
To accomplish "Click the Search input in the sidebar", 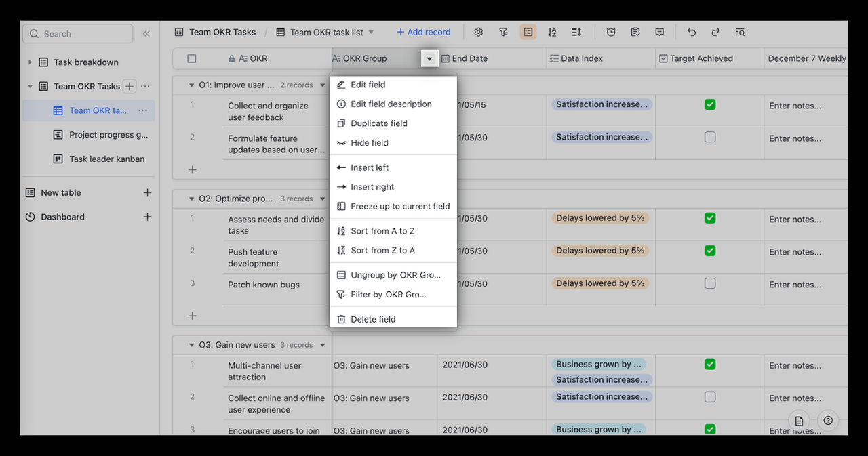I will (77, 34).
